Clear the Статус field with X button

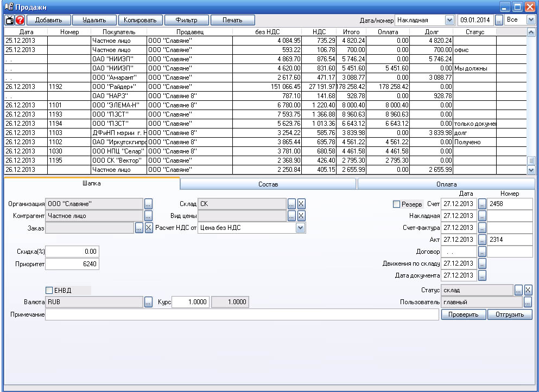click(528, 290)
